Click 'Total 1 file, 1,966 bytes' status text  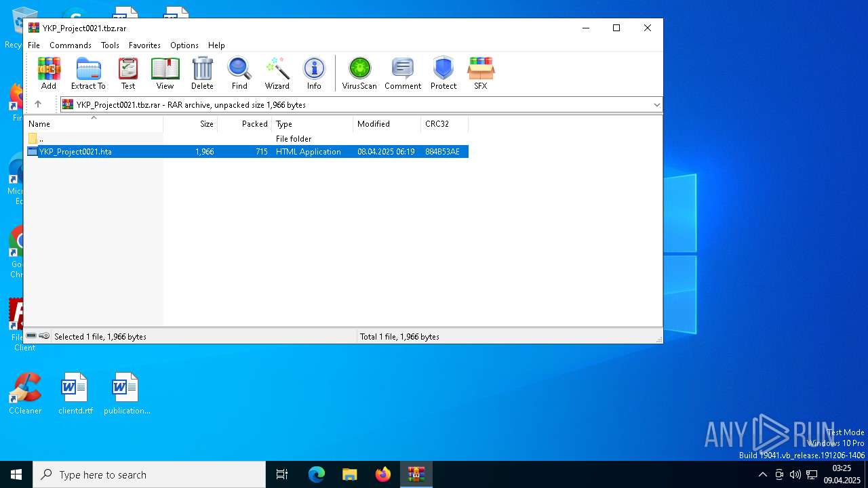399,337
